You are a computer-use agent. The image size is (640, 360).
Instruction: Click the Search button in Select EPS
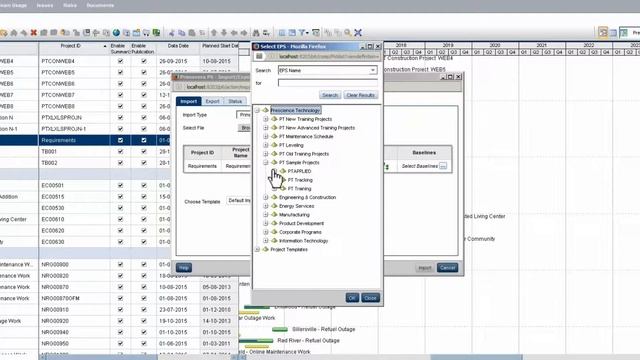point(330,95)
